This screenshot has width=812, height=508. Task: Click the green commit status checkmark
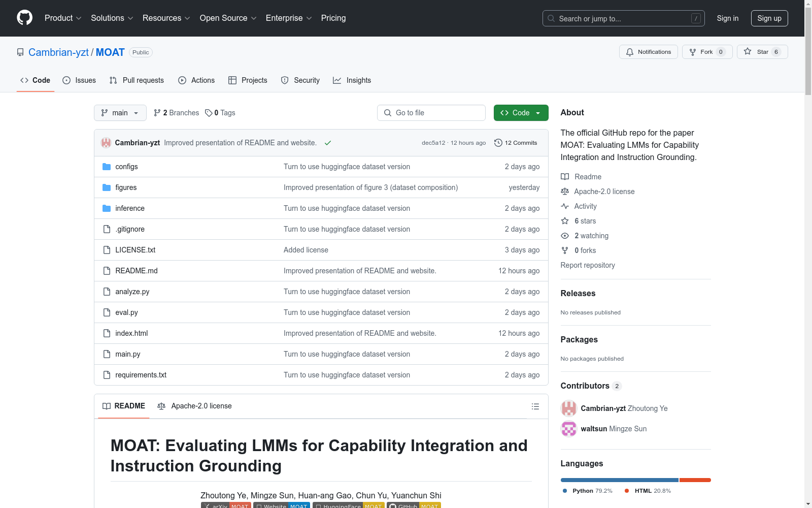[x=328, y=143]
